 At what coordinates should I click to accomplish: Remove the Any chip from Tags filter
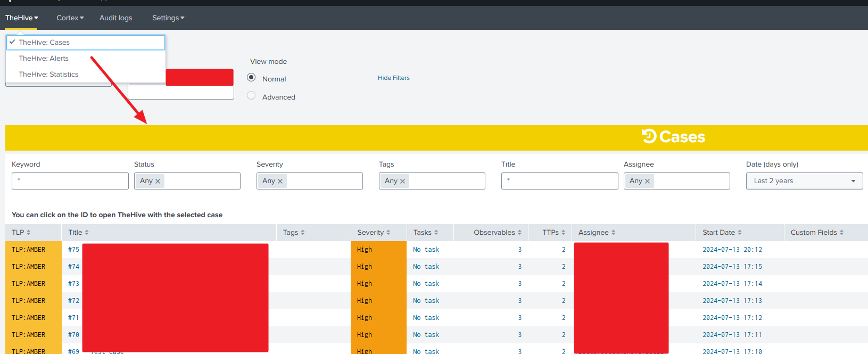402,181
